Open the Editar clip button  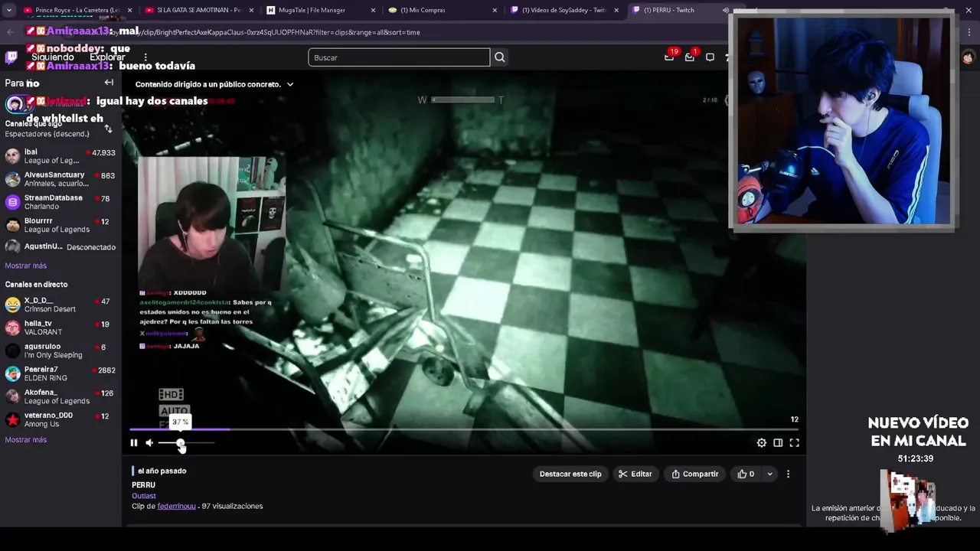pyautogui.click(x=635, y=474)
